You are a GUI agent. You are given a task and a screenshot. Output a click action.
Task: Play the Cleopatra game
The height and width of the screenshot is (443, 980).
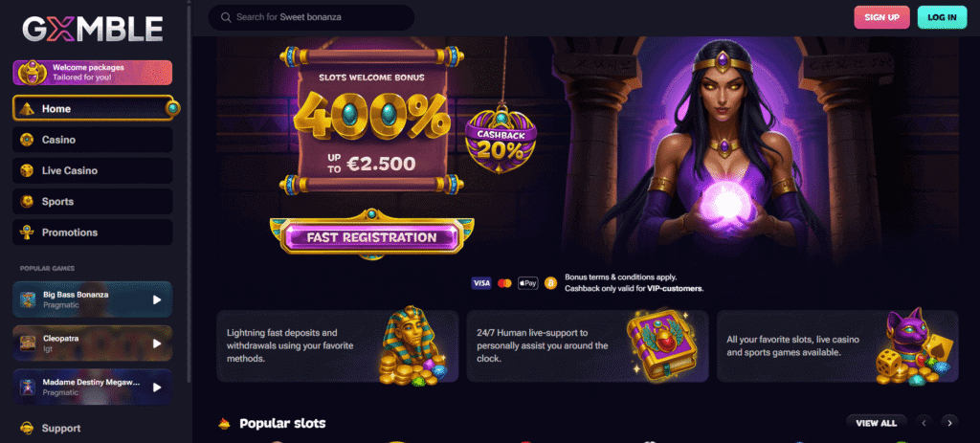[157, 343]
